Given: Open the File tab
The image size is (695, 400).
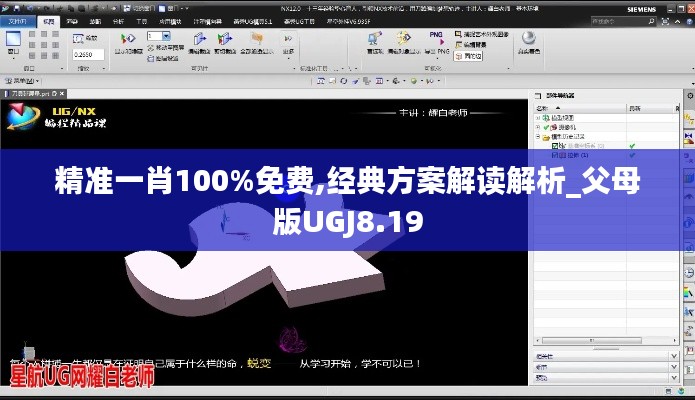Looking at the screenshot, I should [17, 21].
